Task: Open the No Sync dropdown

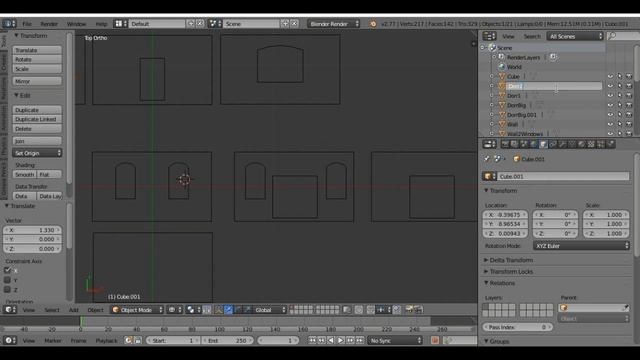Action: click(x=395, y=340)
